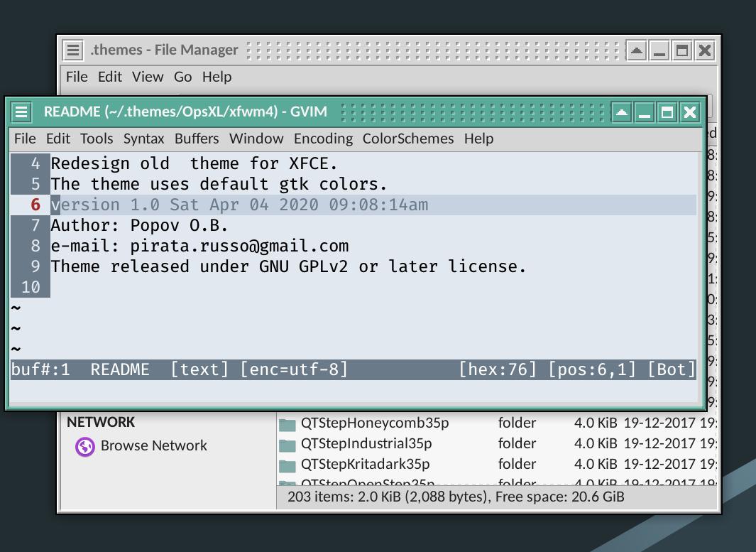Click line number 10 in GVIM gutter

pos(31,287)
